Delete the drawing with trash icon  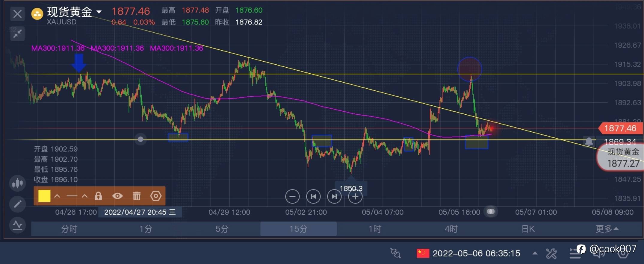tap(137, 196)
